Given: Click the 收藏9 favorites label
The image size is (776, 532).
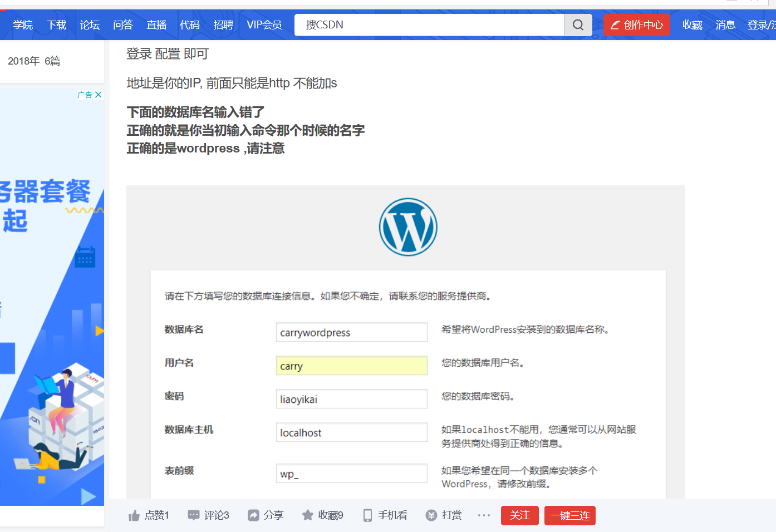Looking at the screenshot, I should tap(331, 515).
